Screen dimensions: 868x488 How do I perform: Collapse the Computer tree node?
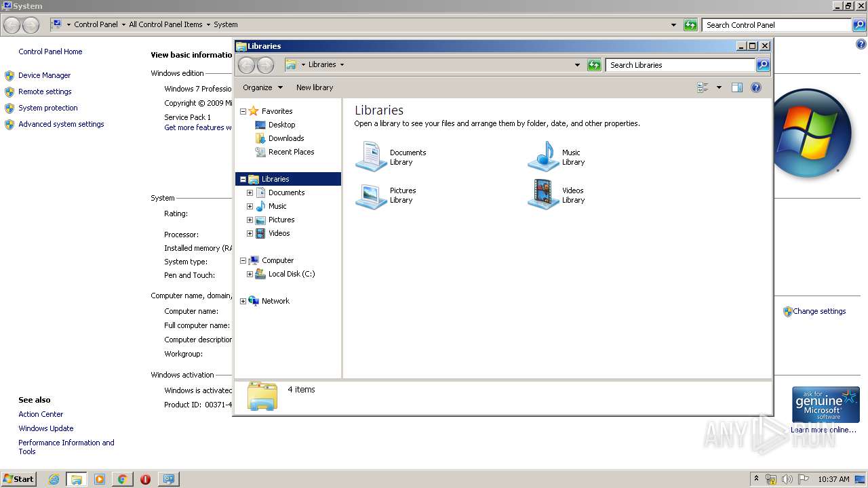click(x=243, y=260)
